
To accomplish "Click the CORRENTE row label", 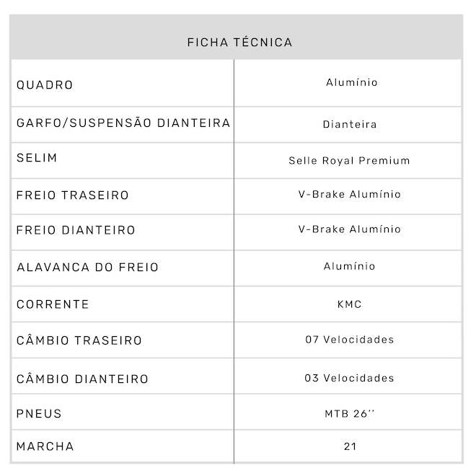I will (53, 304).
